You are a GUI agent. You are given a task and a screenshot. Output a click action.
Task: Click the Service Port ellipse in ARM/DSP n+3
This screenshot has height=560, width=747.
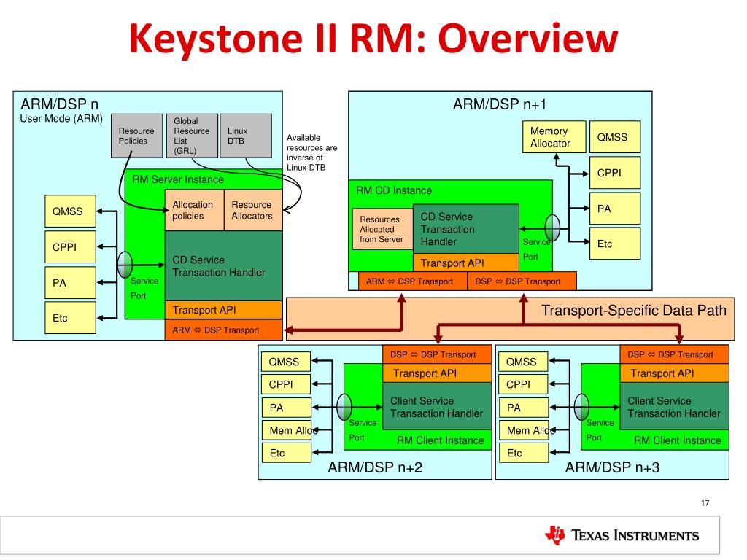581,407
